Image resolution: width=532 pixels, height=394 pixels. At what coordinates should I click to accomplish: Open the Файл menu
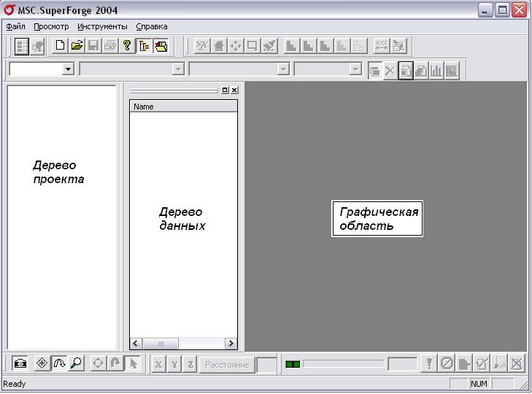[15, 26]
